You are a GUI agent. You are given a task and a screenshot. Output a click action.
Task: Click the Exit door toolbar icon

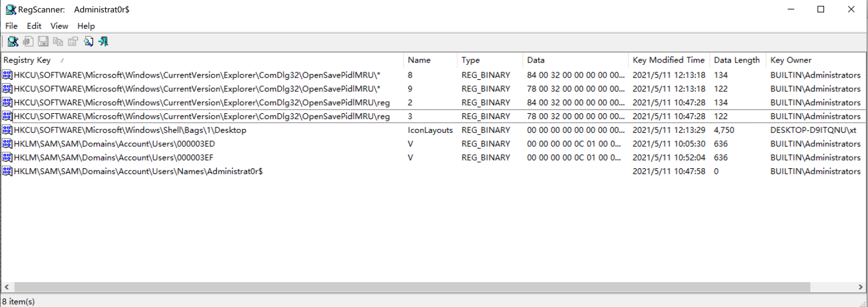104,41
